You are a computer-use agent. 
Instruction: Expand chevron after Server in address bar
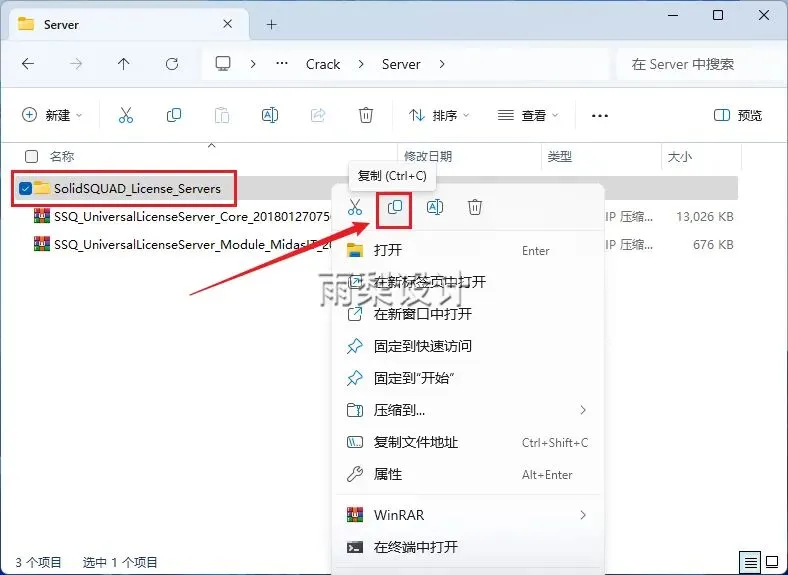click(442, 64)
